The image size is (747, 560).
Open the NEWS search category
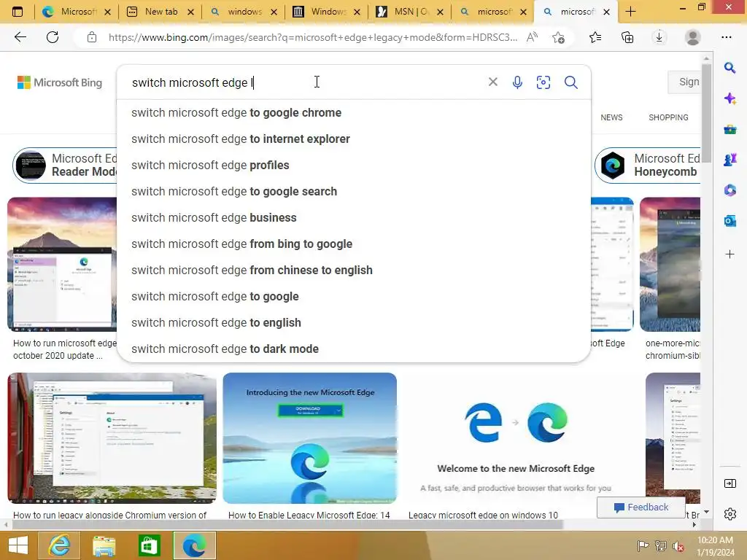point(611,117)
